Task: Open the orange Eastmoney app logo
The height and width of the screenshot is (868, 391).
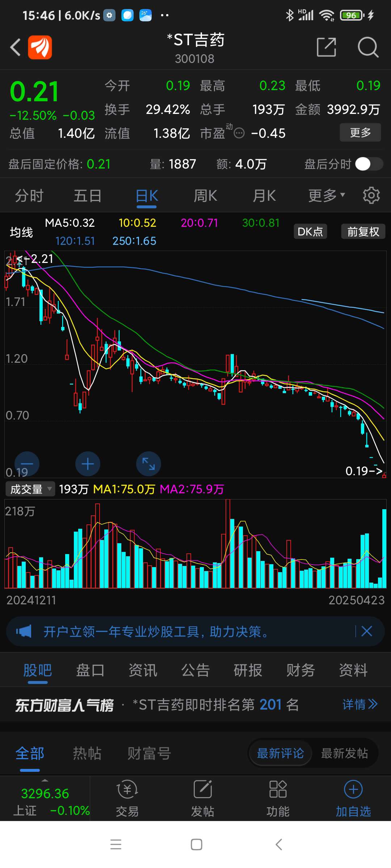Action: point(40,47)
